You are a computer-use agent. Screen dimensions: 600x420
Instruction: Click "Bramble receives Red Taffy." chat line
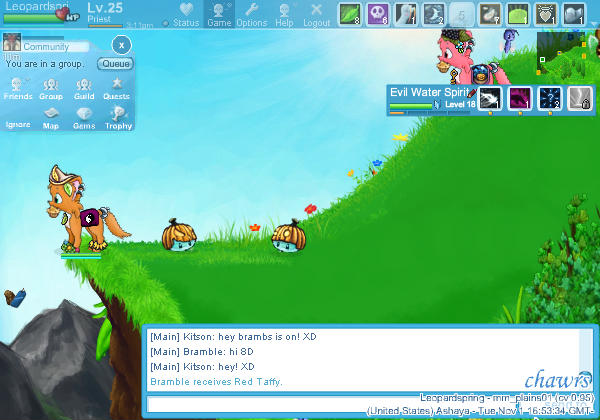pyautogui.click(x=216, y=381)
